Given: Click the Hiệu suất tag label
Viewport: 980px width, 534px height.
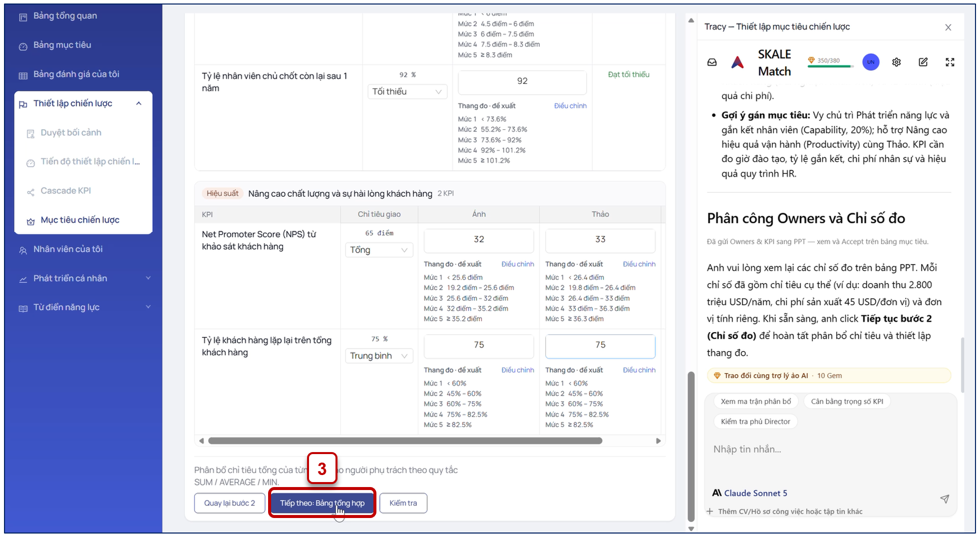Looking at the screenshot, I should [x=223, y=194].
